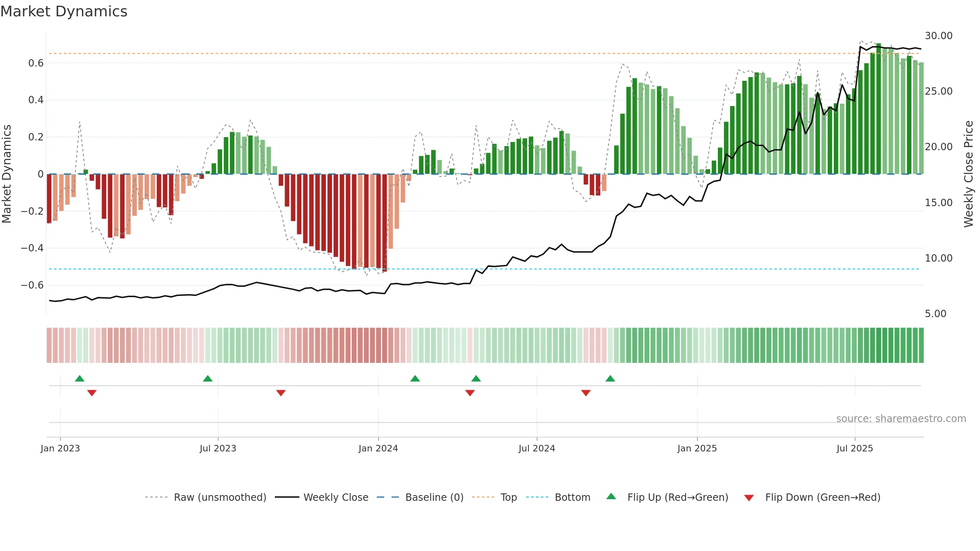Click the flip-up marker near April 2024

476,378
